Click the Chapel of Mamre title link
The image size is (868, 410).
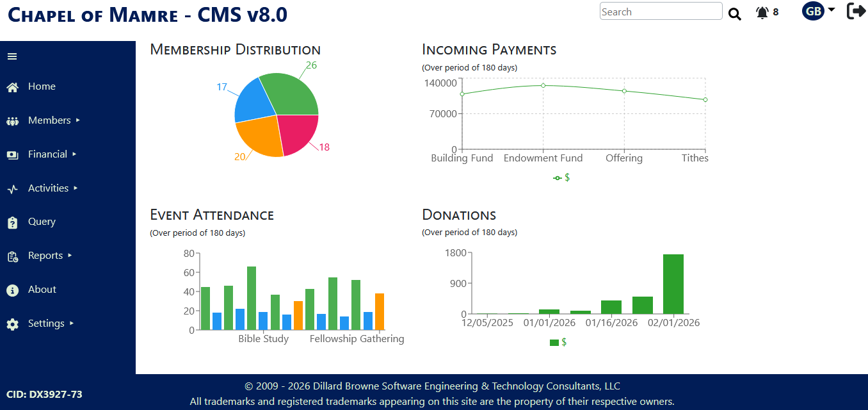click(x=147, y=13)
